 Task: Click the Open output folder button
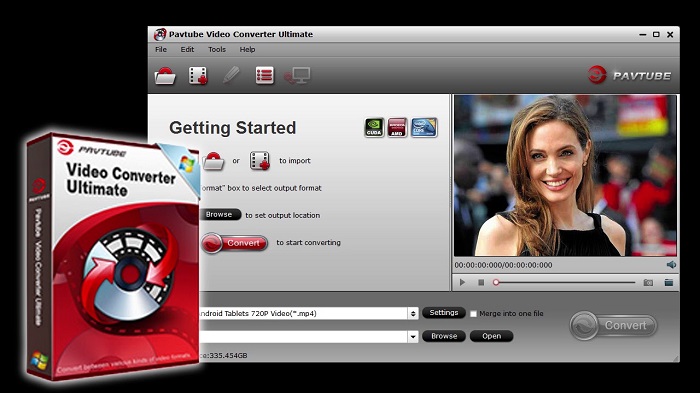coord(491,336)
